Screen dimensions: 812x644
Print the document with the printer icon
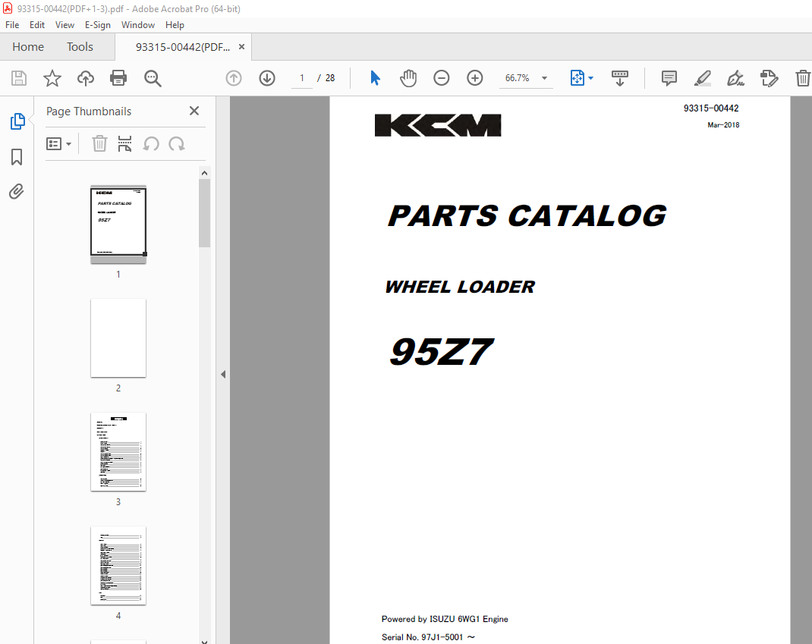[118, 78]
